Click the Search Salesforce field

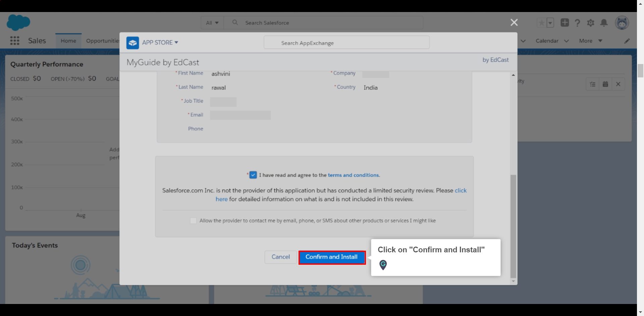click(323, 23)
